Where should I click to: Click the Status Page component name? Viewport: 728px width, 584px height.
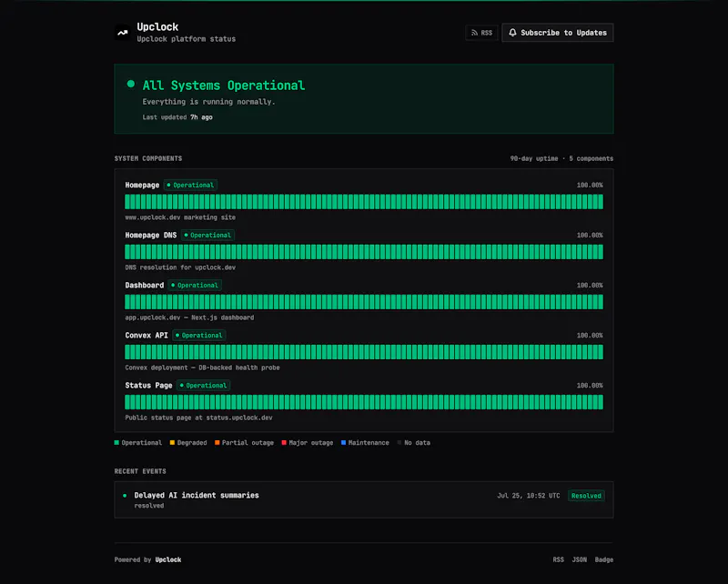[148, 386]
